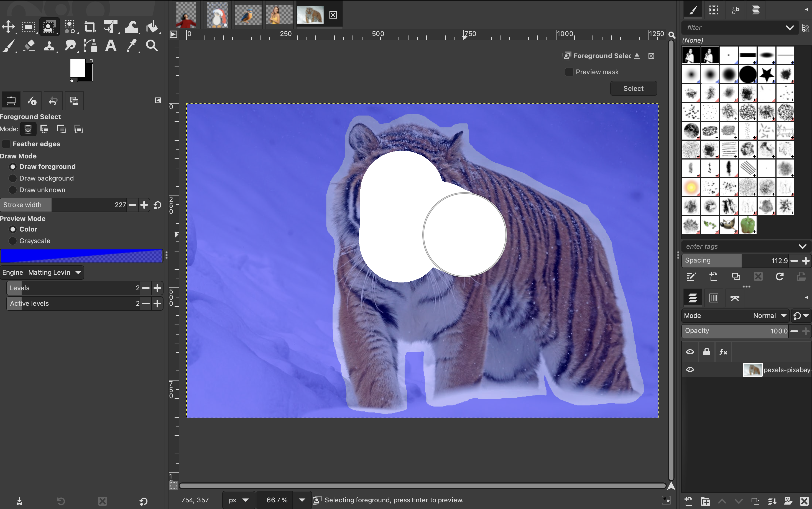
Task: Enable Preview mask checkbox
Action: (x=569, y=72)
